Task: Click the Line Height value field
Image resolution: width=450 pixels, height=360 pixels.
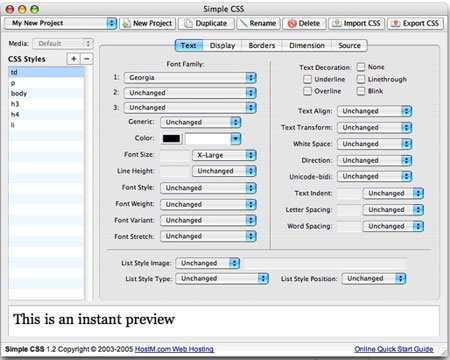Action: click(175, 171)
